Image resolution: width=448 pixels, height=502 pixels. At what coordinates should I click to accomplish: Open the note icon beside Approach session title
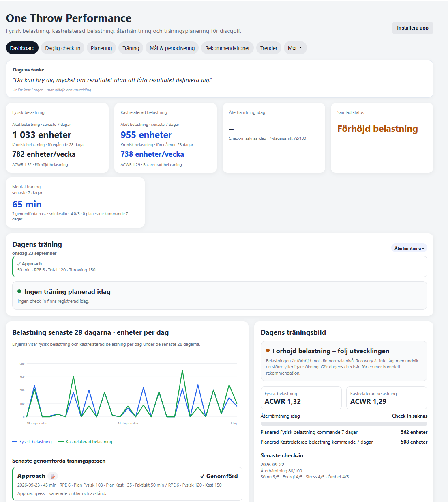point(53,476)
